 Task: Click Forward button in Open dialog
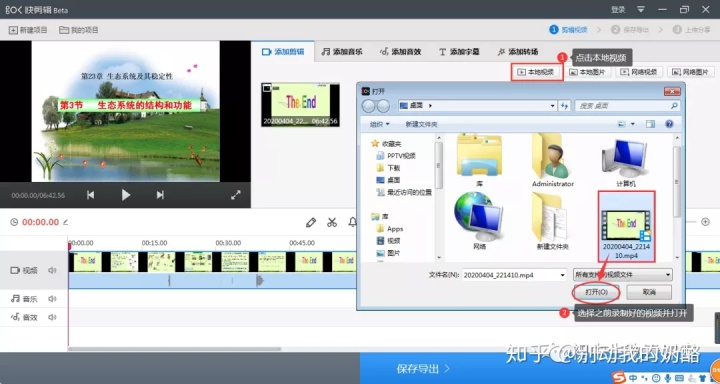383,106
